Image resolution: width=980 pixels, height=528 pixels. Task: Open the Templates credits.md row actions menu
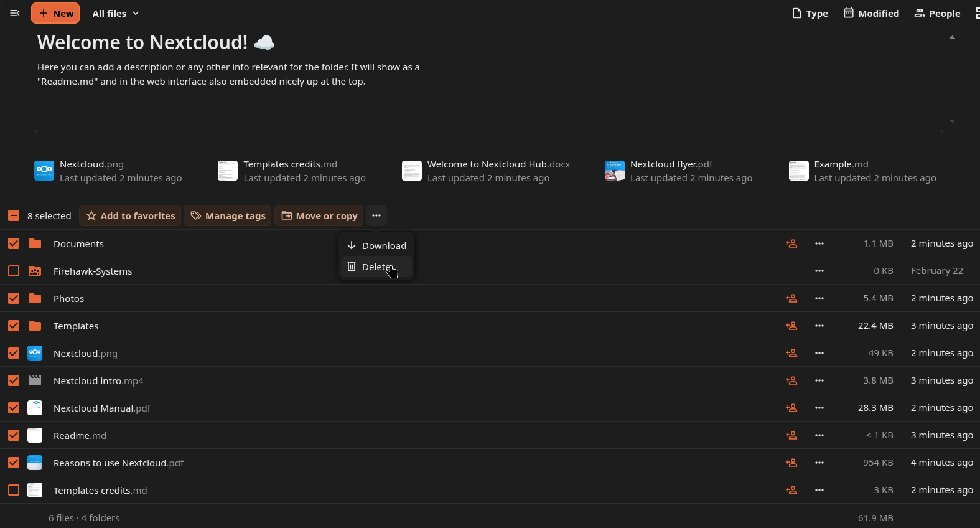(x=819, y=490)
